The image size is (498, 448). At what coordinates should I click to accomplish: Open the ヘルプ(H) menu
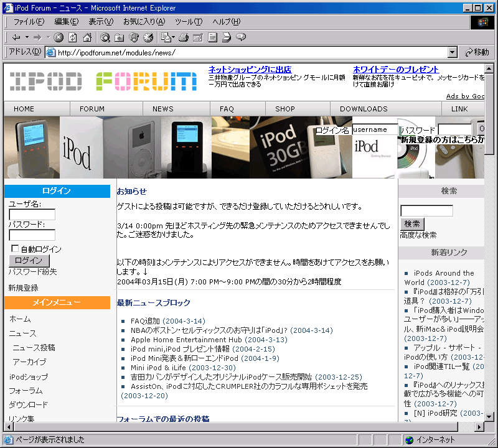click(x=227, y=22)
